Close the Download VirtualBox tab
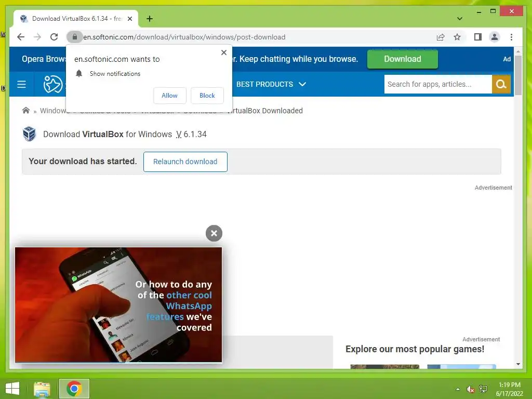This screenshot has height=399, width=532. click(x=129, y=19)
